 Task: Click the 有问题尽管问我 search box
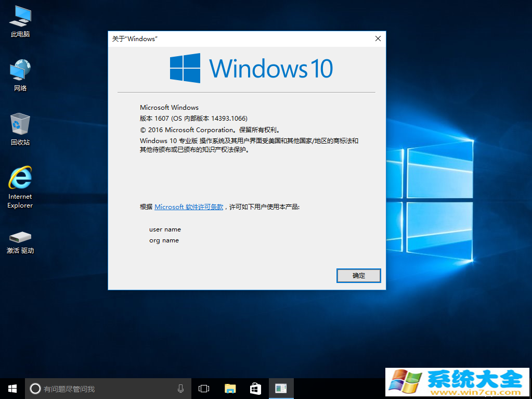(104, 389)
